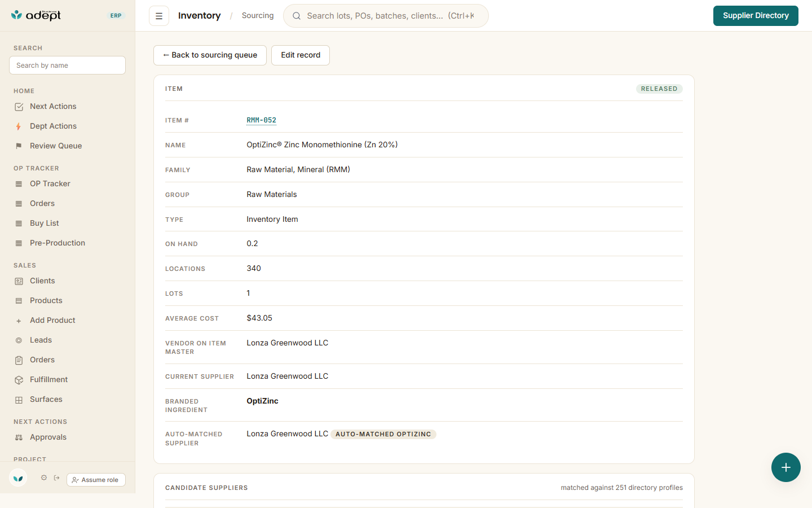Click the Surfaces layout icon
The width and height of the screenshot is (812, 508).
[19, 400]
